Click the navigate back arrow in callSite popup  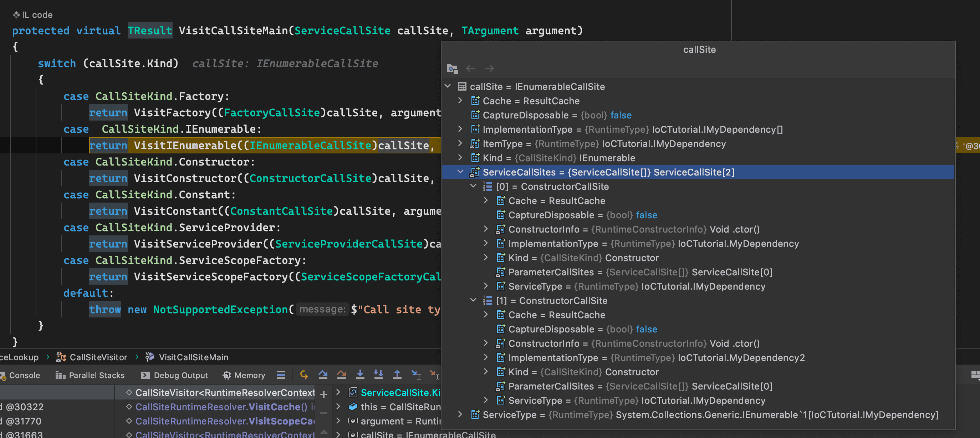pos(471,68)
